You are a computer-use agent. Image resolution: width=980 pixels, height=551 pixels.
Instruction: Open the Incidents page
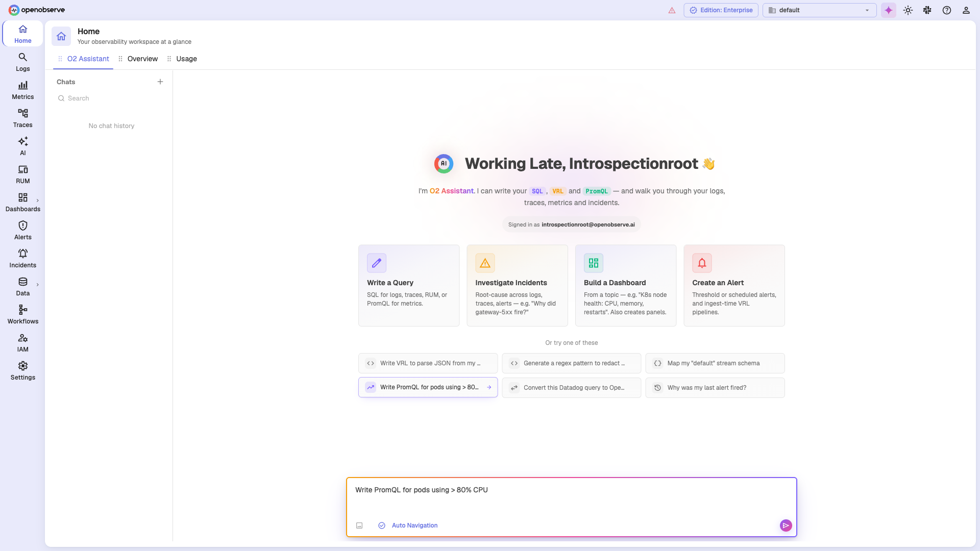(x=22, y=259)
